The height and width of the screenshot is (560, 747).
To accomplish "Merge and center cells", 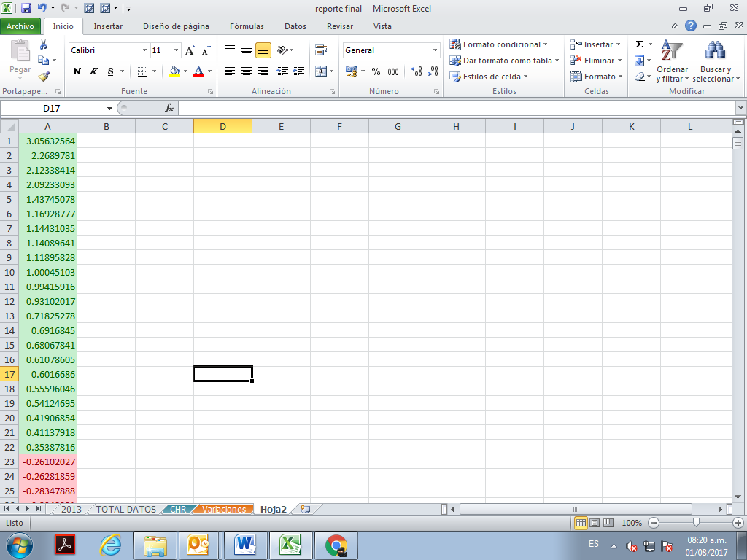I will pos(321,71).
